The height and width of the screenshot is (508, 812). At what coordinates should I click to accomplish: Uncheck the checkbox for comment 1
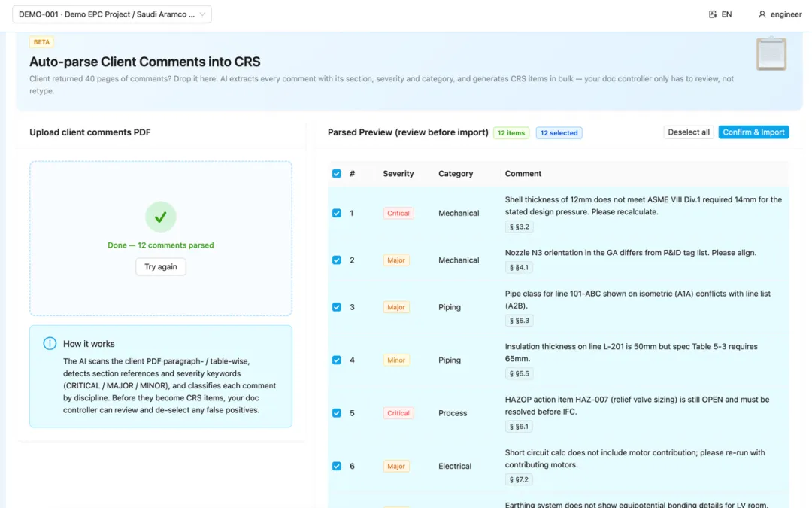tap(337, 214)
